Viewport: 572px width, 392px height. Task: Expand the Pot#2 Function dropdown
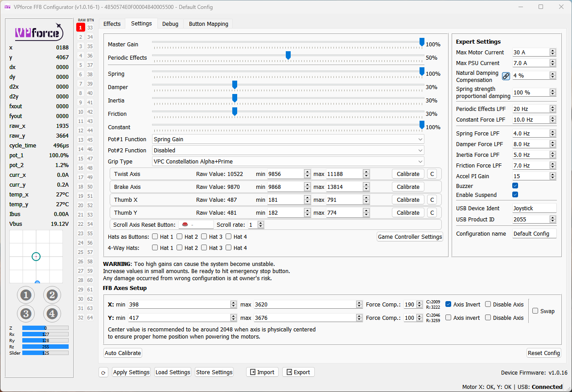[420, 150]
